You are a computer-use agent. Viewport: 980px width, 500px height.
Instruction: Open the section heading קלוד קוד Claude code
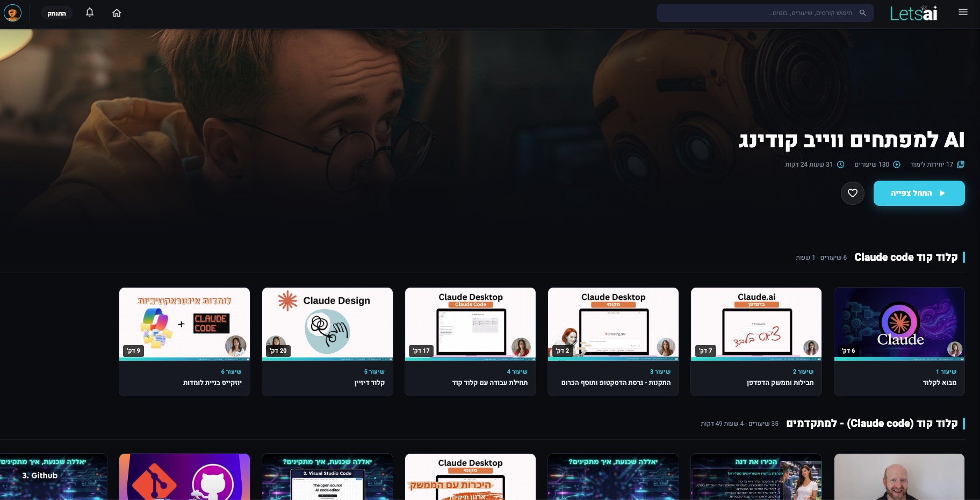click(906, 257)
